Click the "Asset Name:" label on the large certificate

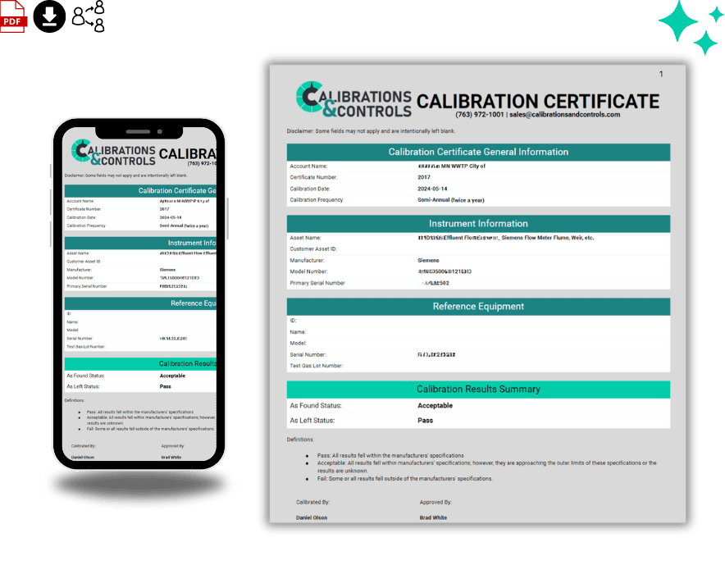pos(305,238)
